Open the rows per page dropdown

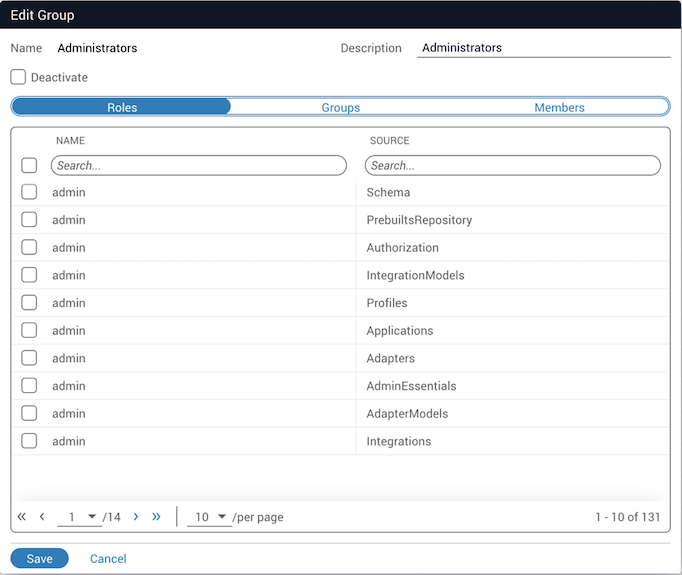(x=208, y=517)
